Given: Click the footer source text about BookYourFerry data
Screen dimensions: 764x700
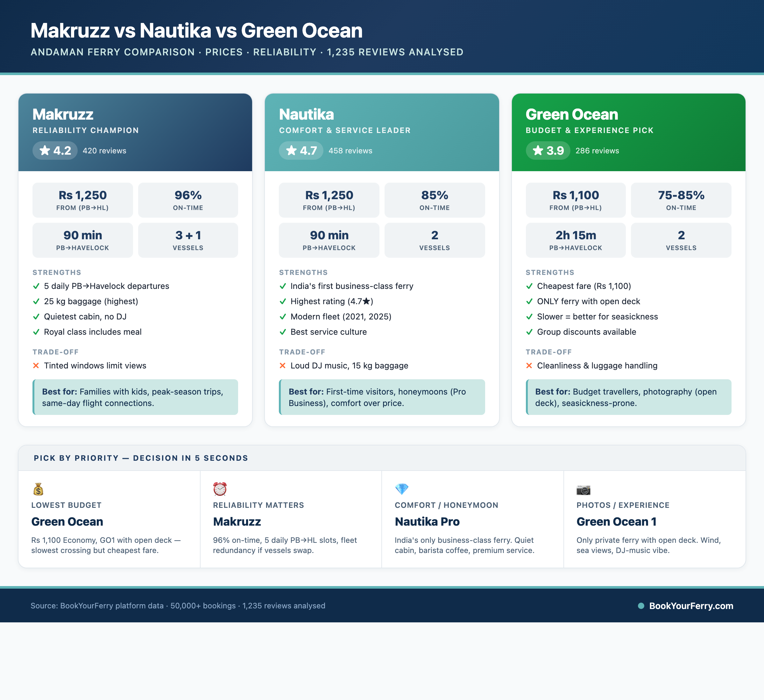Looking at the screenshot, I should [x=178, y=606].
